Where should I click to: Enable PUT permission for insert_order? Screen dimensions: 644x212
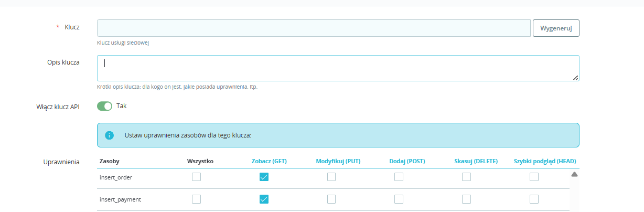(331, 177)
